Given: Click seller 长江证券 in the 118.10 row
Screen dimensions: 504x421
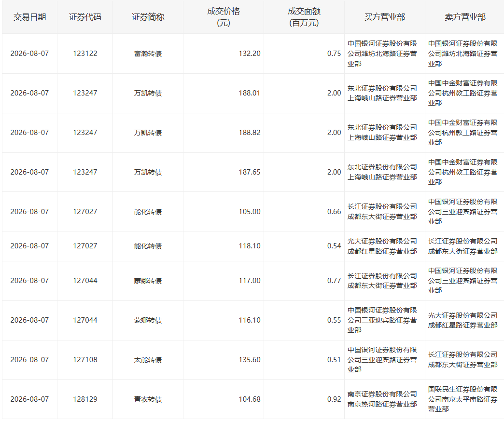Looking at the screenshot, I should click(462, 246).
